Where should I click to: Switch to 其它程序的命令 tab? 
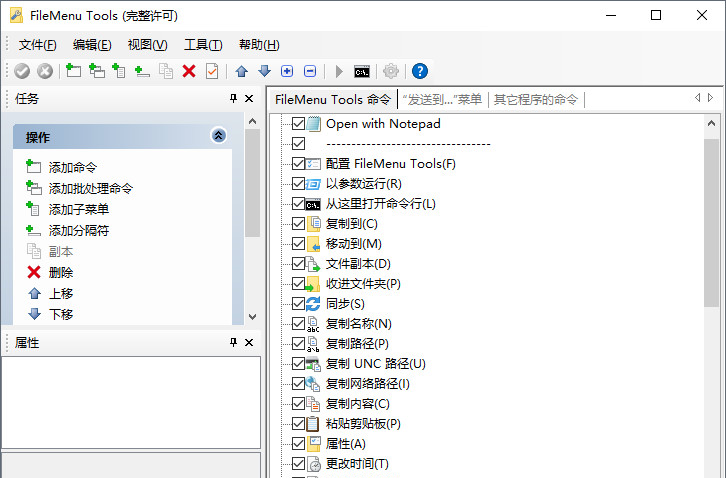(x=536, y=100)
